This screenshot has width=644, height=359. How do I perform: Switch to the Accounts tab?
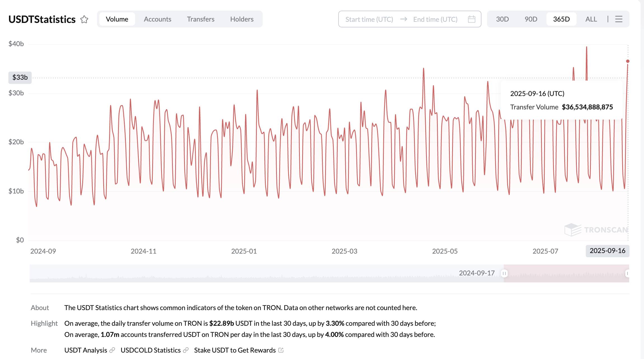158,19
